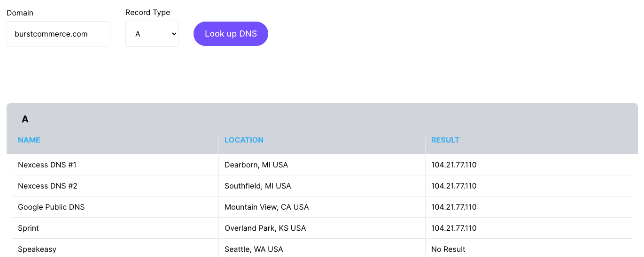
Task: Click the Google Public DNS cell
Action: pos(51,207)
